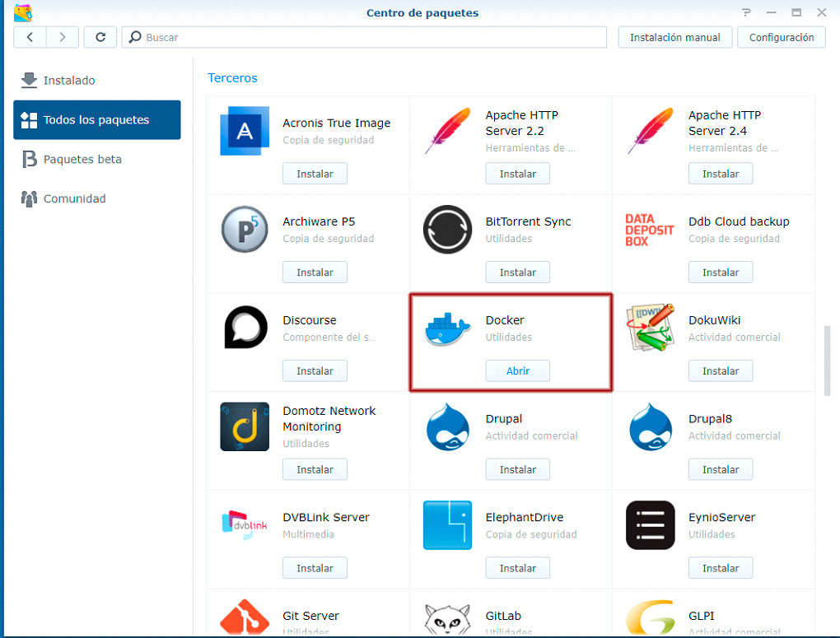This screenshot has width=840, height=638.
Task: Click the GitLab title text
Action: (503, 616)
